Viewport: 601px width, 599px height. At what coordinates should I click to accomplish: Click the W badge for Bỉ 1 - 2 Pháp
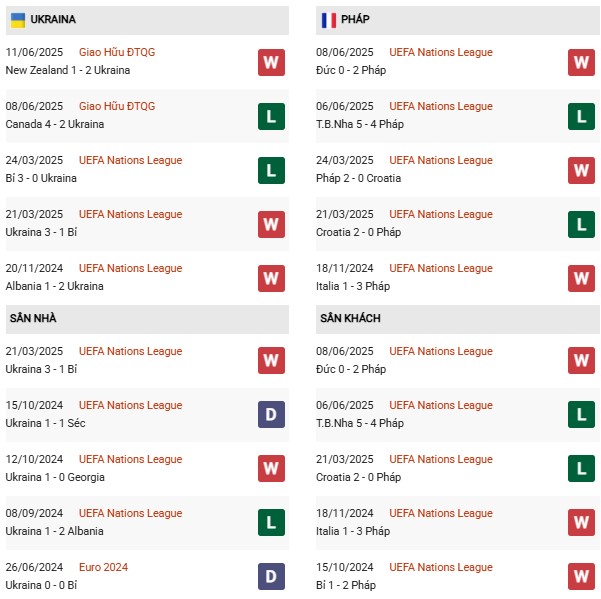[x=582, y=577]
